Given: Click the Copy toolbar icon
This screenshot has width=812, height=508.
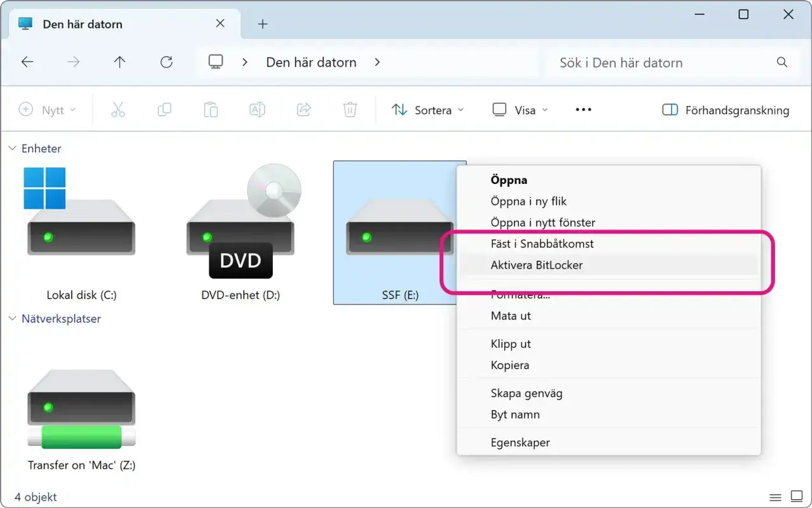Looking at the screenshot, I should tap(164, 110).
